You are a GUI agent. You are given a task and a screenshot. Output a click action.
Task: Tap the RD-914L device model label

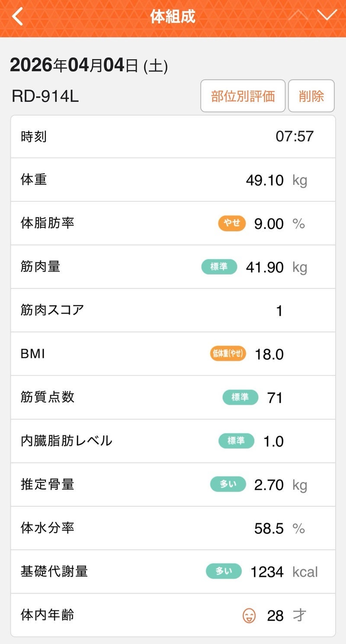point(45,97)
